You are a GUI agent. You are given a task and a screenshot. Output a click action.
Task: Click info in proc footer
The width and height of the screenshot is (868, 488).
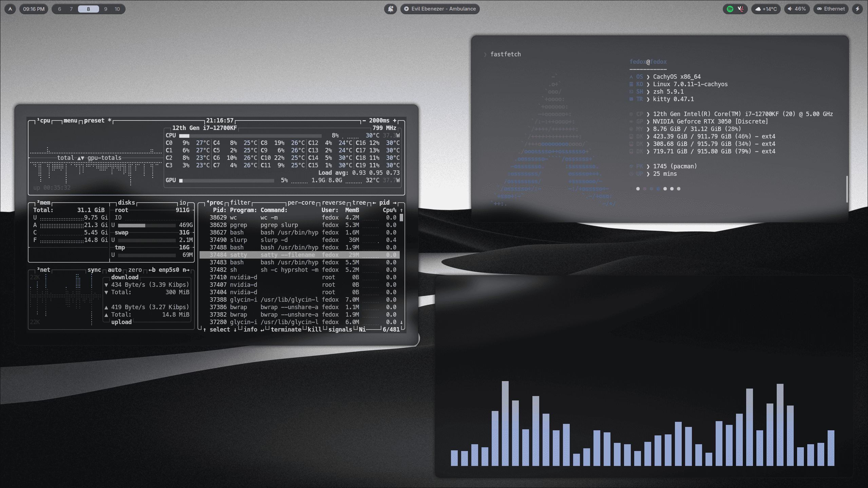tap(250, 330)
